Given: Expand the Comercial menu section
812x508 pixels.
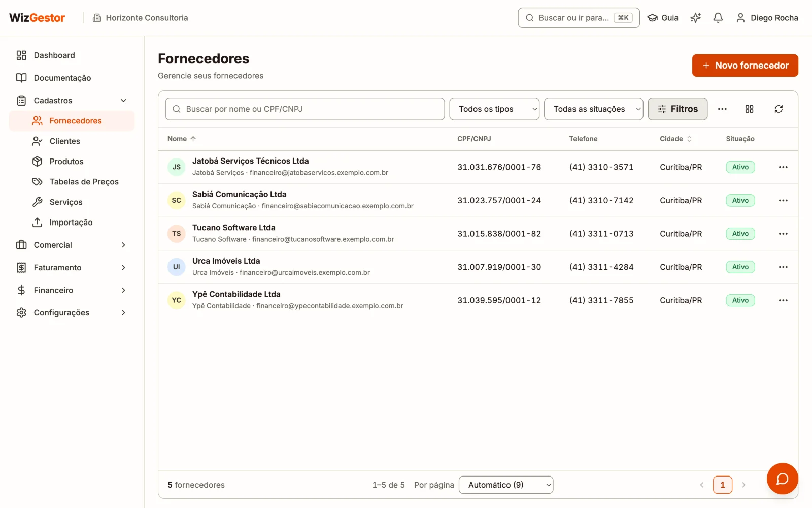Looking at the screenshot, I should click(x=72, y=245).
